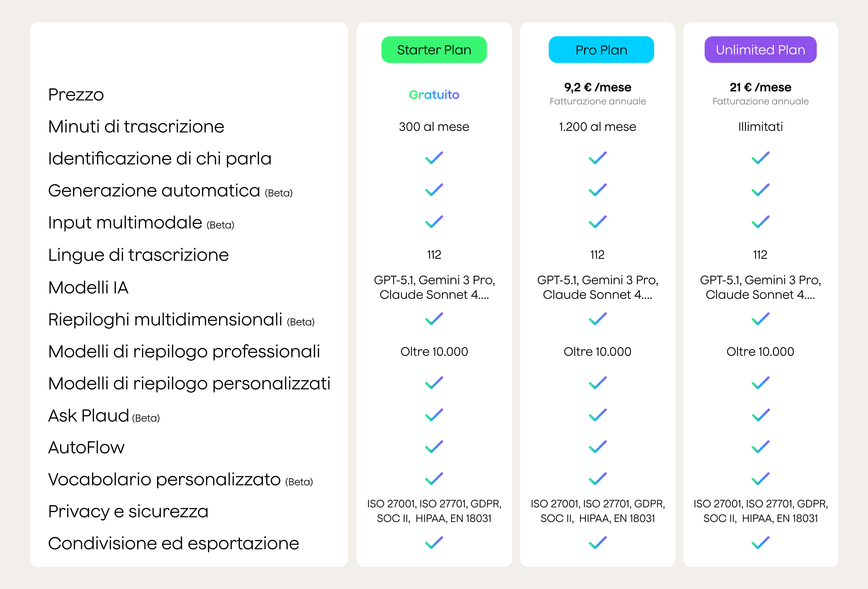Click the Pro Plan 9,2 € /mese price
The image size is (868, 589).
click(x=597, y=87)
